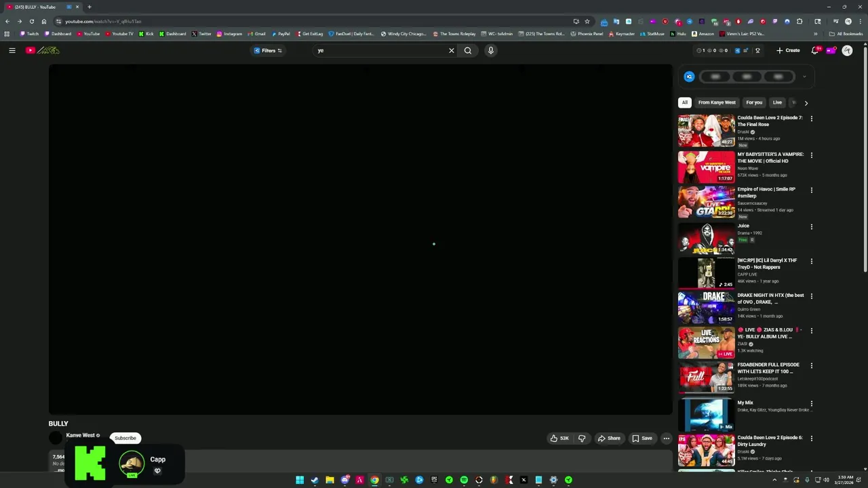
Task: Open Kanye West channel name link
Action: (81, 435)
